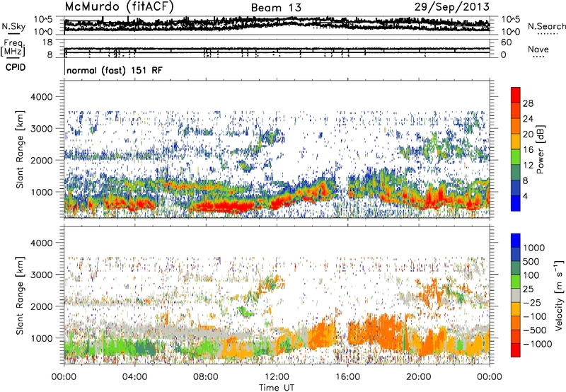The height and width of the screenshot is (392, 566).
Task: Click 'Slant Range [km]' label of the power panel
Action: [x=20, y=149]
